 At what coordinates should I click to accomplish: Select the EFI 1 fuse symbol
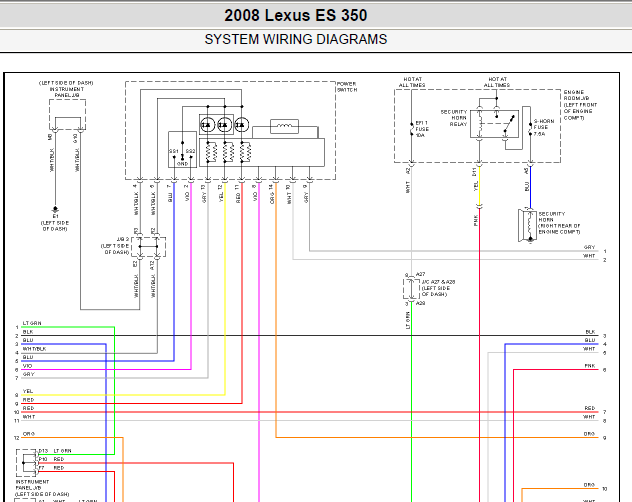[x=412, y=129]
